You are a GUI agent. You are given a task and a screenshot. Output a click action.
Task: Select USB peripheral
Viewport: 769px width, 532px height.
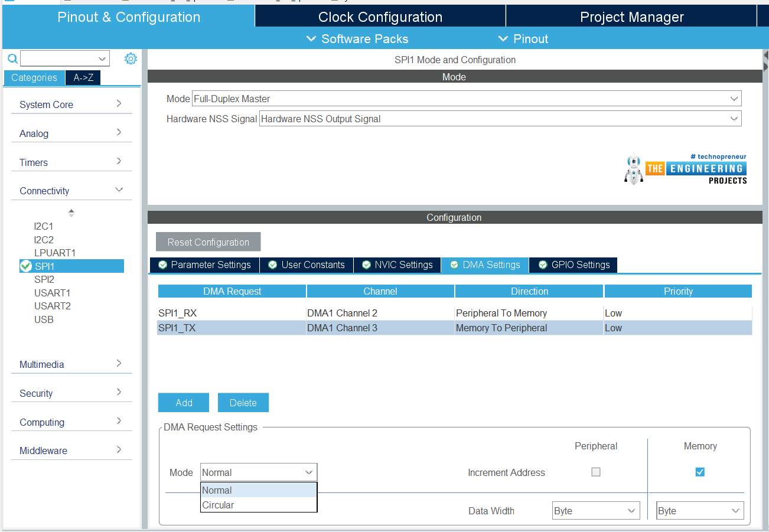coord(44,319)
